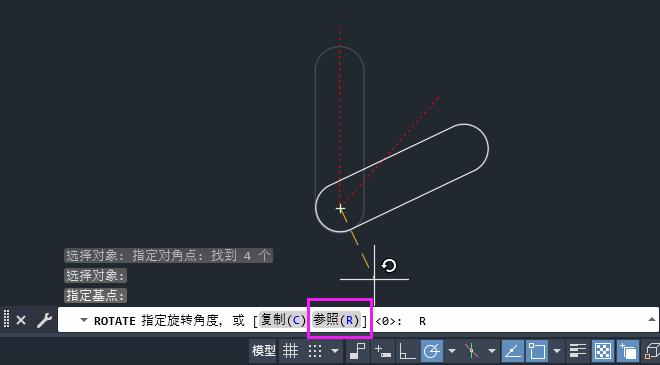Toggle transparency checkerboard icon
Screen dimensions: 660x365
tap(603, 351)
